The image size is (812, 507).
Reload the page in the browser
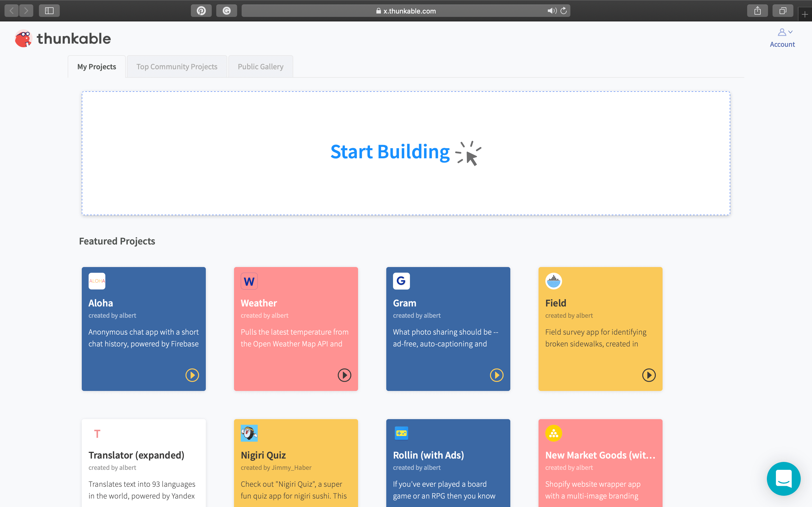point(564,11)
